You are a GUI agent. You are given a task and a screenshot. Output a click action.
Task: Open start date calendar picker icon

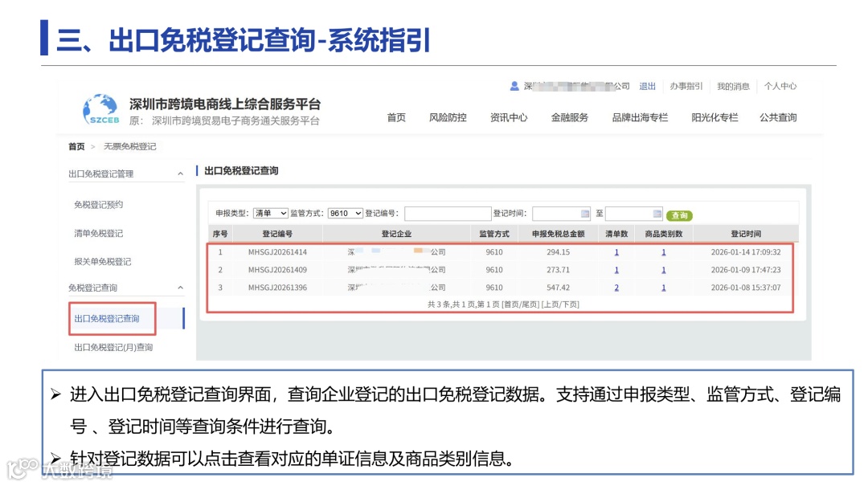[585, 214]
